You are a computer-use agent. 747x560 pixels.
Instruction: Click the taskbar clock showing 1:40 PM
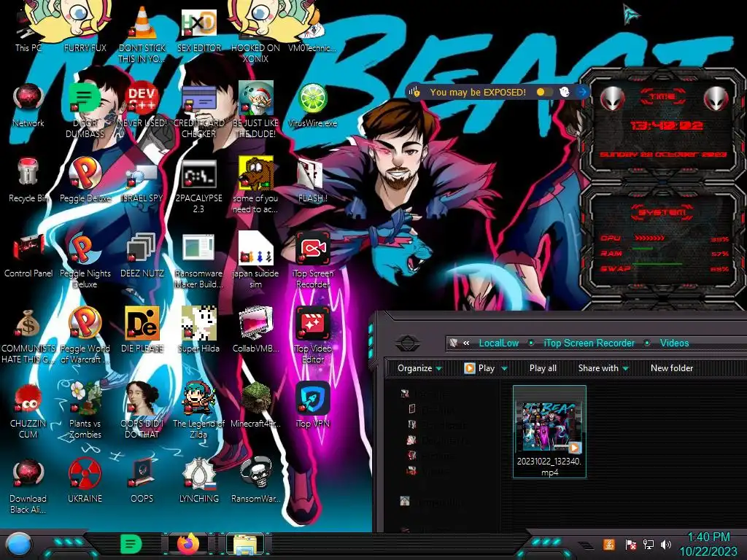coord(708,544)
